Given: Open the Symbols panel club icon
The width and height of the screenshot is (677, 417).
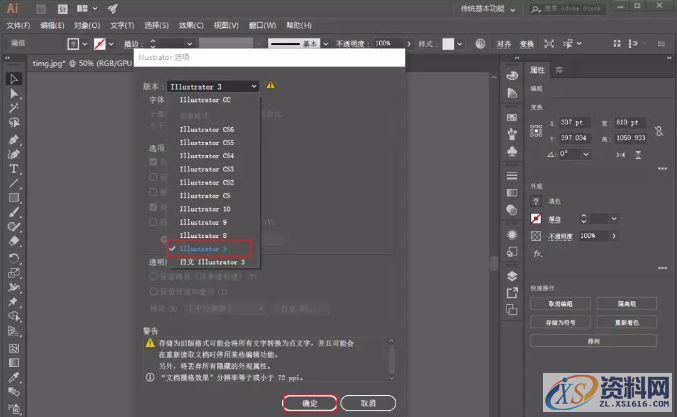Looking at the screenshot, I should (x=512, y=152).
